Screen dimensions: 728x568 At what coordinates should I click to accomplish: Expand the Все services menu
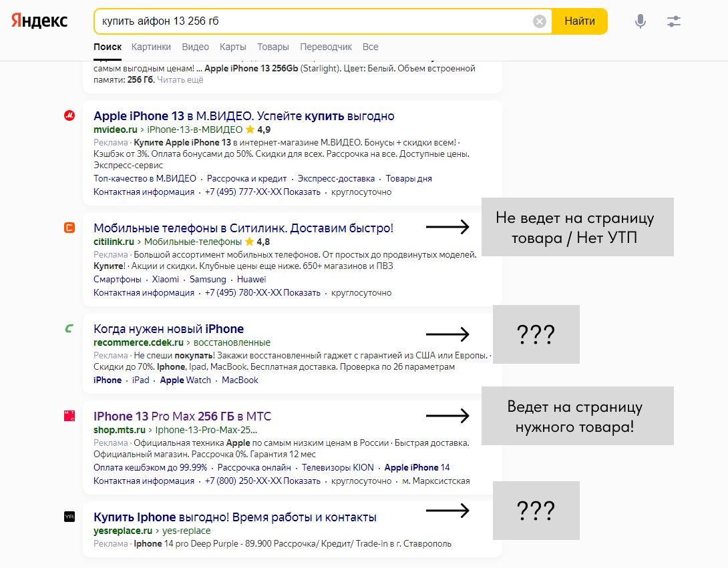(370, 47)
